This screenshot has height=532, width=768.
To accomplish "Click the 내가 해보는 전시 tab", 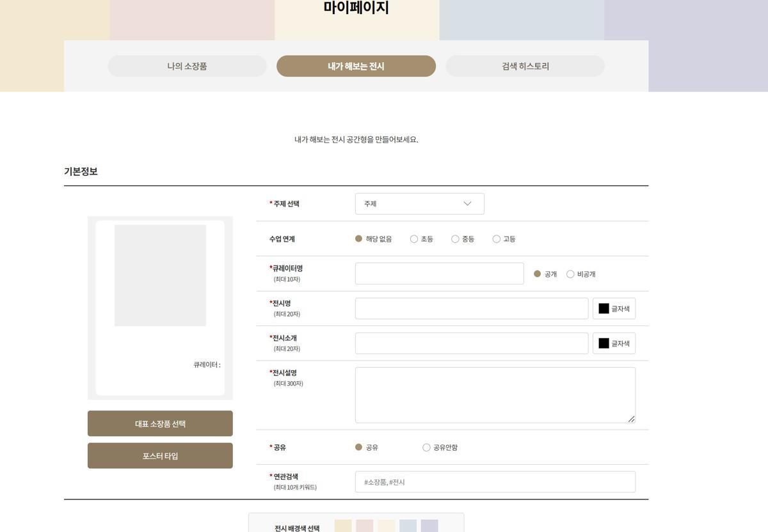I will coord(356,66).
